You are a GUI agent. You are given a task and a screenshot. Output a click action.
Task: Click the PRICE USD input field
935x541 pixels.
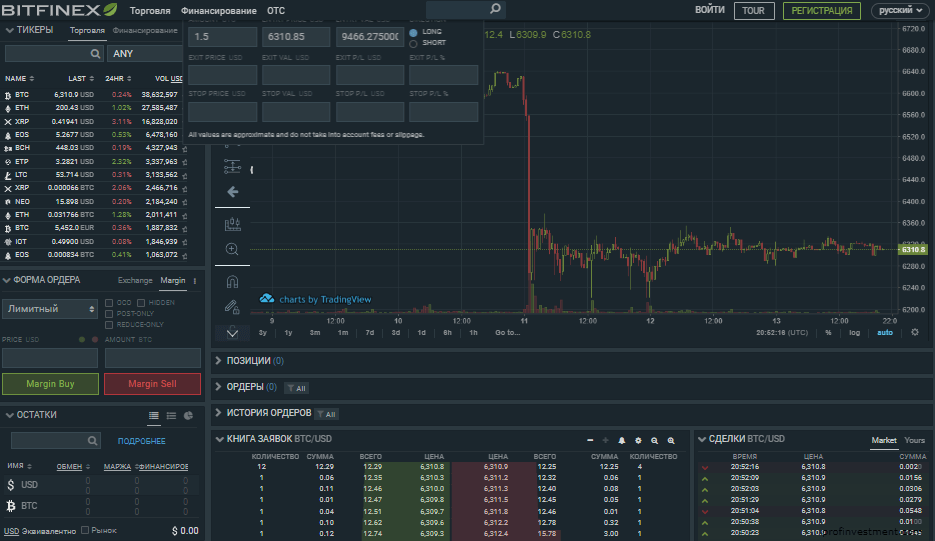point(50,358)
